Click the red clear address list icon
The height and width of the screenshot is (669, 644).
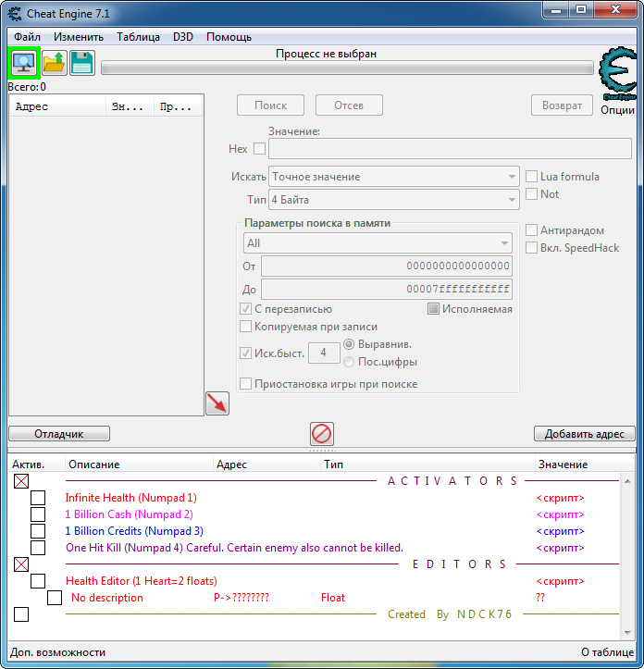tap(321, 434)
